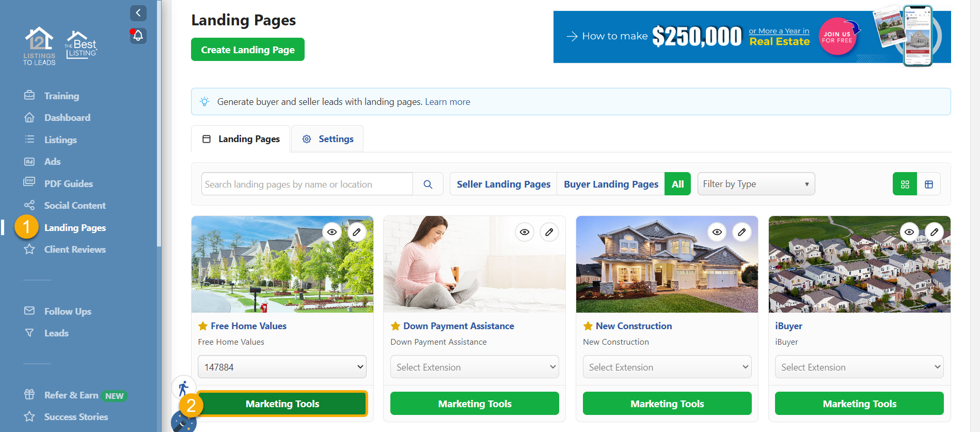Edit the Free Home Values page pencil icon
The width and height of the screenshot is (980, 432).
(357, 232)
